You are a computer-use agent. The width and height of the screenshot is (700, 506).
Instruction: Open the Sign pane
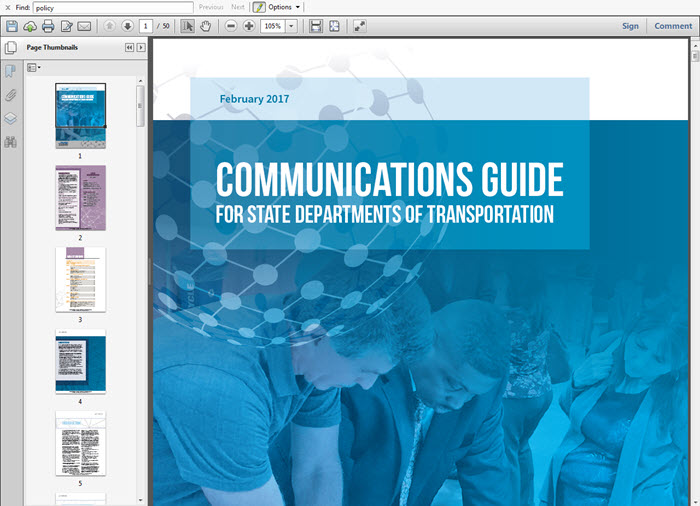(630, 26)
